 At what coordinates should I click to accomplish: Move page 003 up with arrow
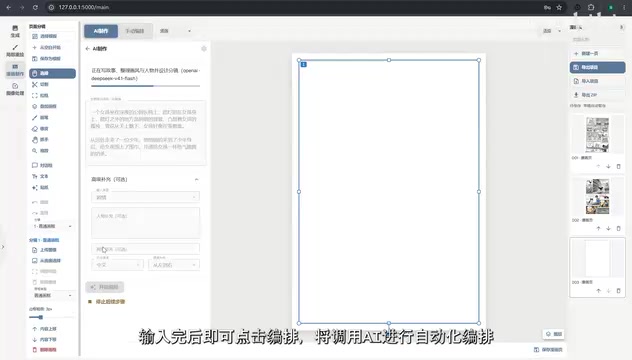coord(598,291)
